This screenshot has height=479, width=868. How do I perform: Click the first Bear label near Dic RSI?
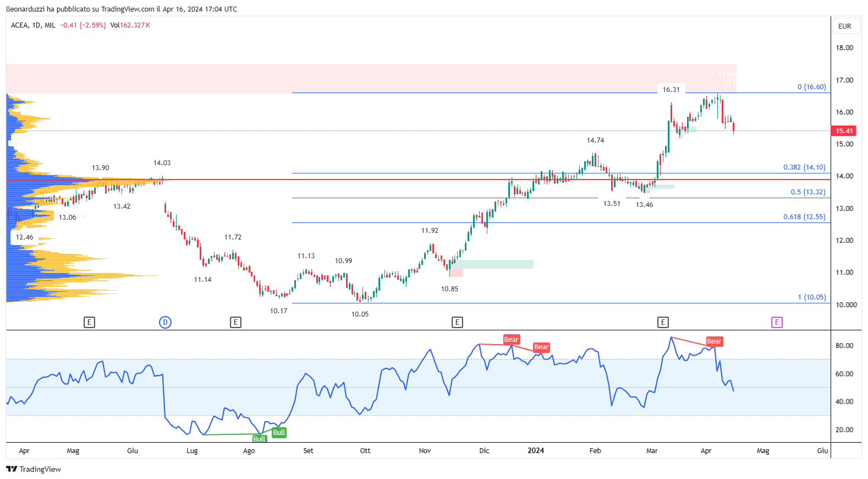512,339
